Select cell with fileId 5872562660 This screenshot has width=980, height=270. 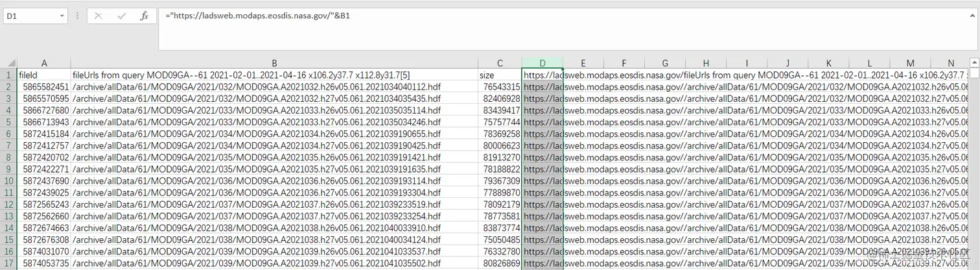pos(44,216)
